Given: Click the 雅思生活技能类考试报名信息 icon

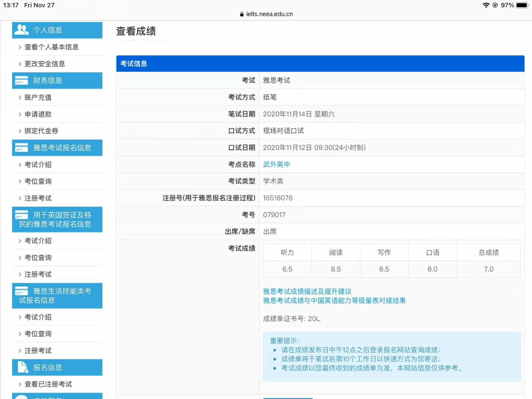Looking at the screenshot, I should click(x=21, y=291).
